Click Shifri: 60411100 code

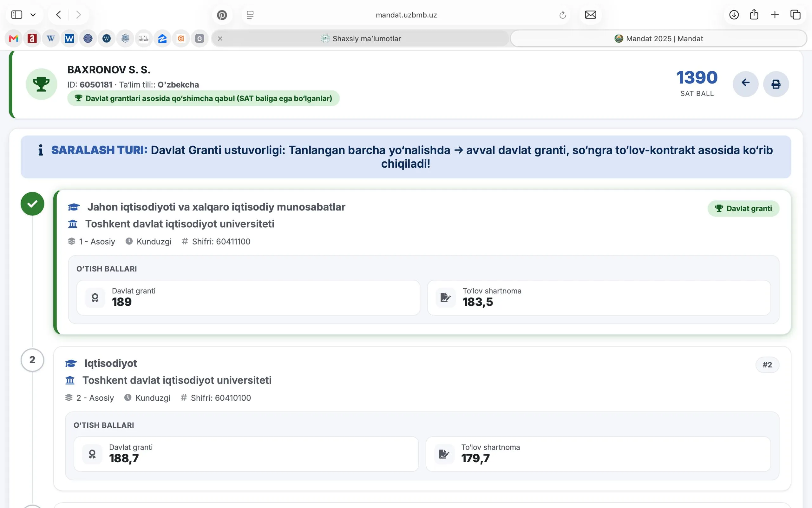221,242
